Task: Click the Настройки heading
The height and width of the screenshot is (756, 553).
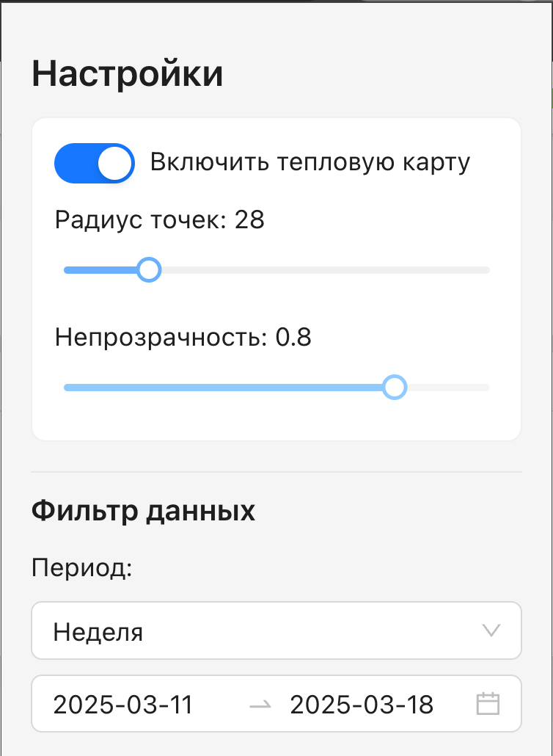Action: pos(127,74)
